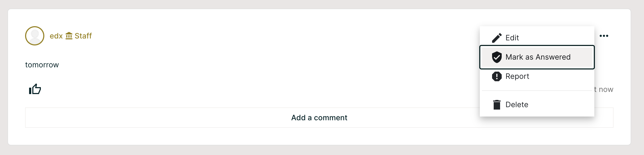Viewport: 644px width, 155px height.
Task: Open the edx username link
Action: (x=56, y=36)
